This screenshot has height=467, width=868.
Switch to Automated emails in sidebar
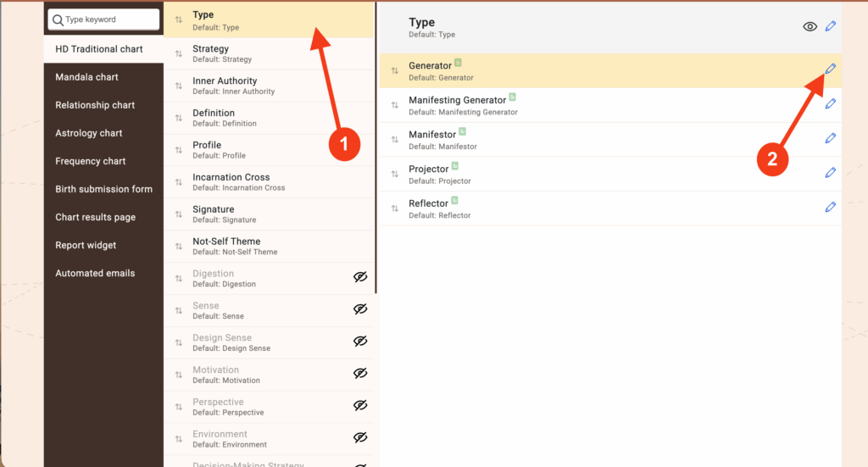tap(95, 273)
